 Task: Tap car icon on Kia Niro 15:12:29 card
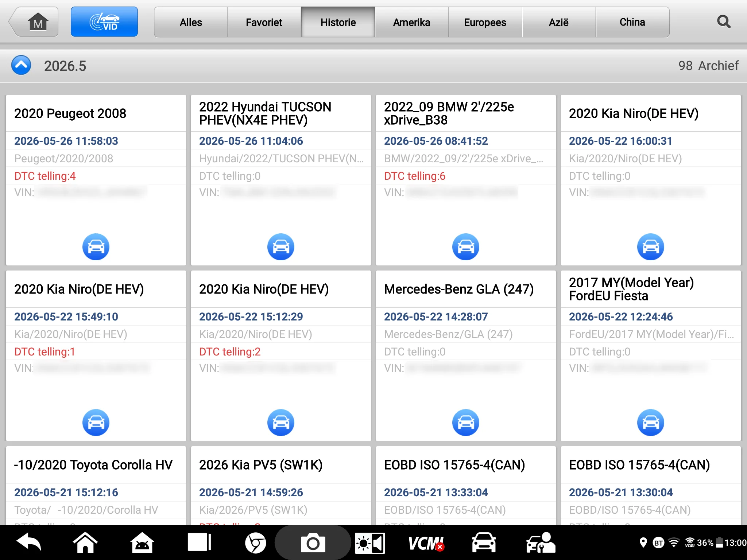281,423
